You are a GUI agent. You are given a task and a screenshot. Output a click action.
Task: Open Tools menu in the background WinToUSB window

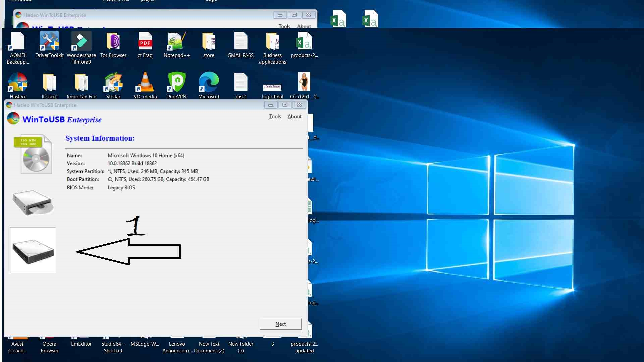pos(284,26)
